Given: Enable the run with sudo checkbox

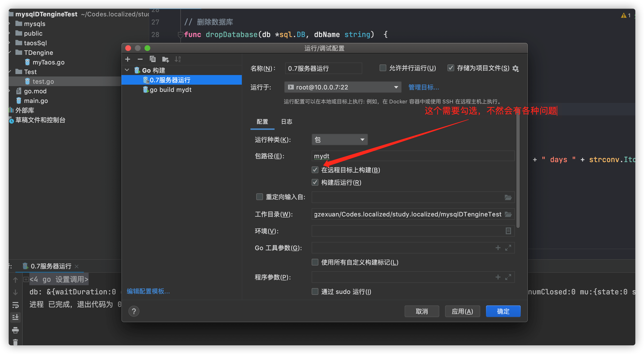Looking at the screenshot, I should 315,291.
